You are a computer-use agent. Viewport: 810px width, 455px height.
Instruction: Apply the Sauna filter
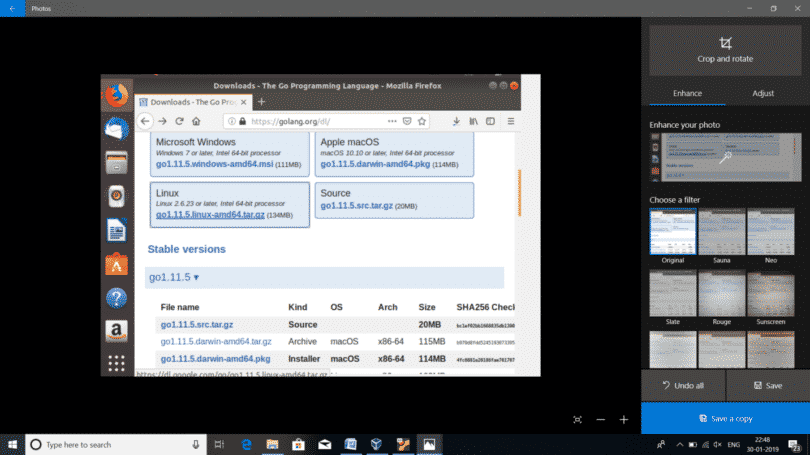[722, 231]
